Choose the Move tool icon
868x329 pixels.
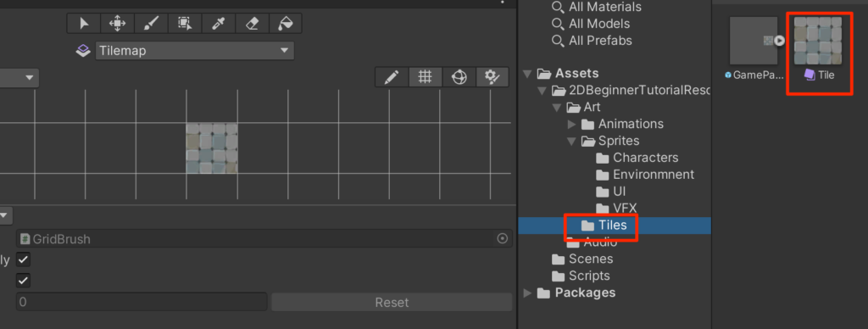click(x=117, y=23)
